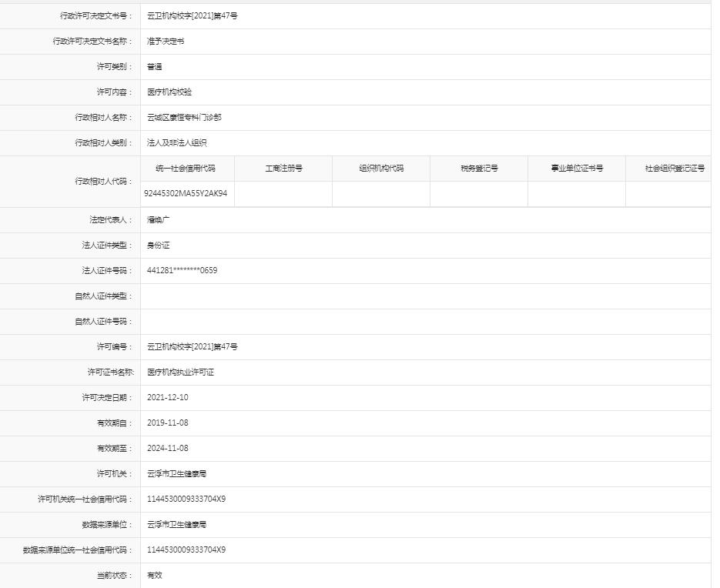Select the label 自然人证件类型
The width and height of the screenshot is (720, 588).
103,296
